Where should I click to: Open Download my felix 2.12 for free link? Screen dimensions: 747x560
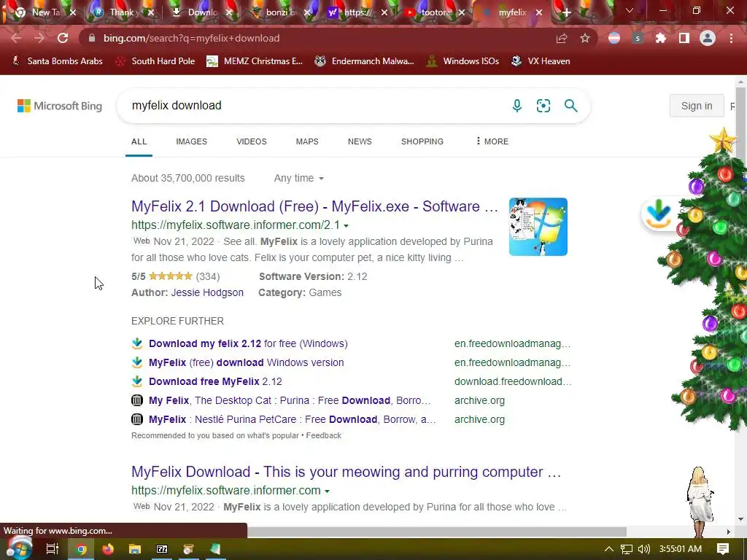click(248, 343)
